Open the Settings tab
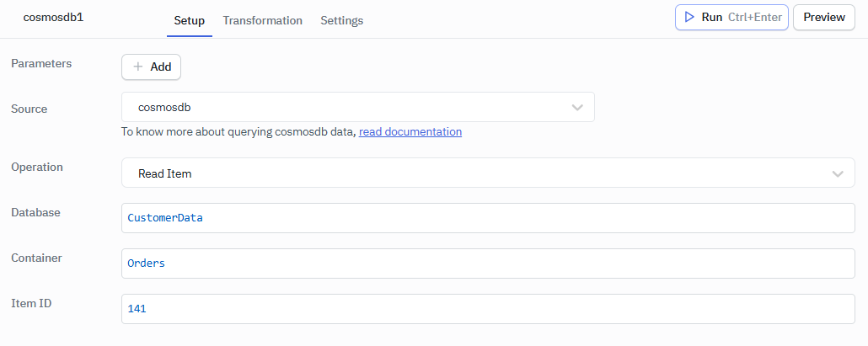Image resolution: width=868 pixels, height=346 pixels. point(341,20)
